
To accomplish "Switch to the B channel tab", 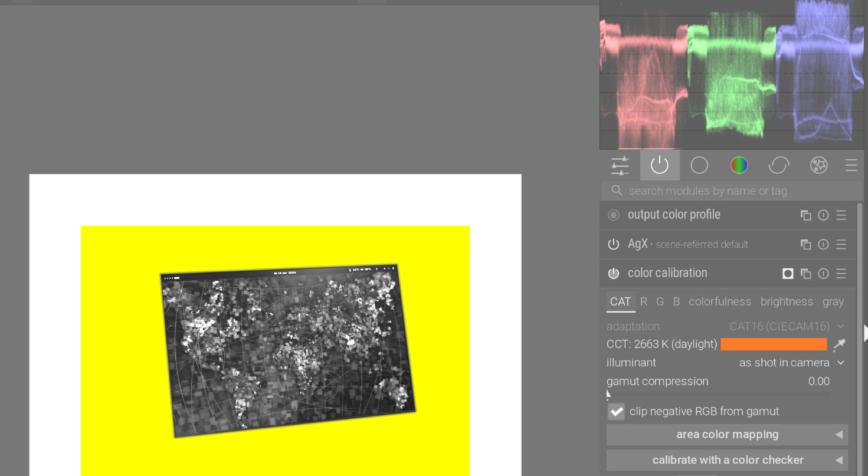I will [676, 301].
